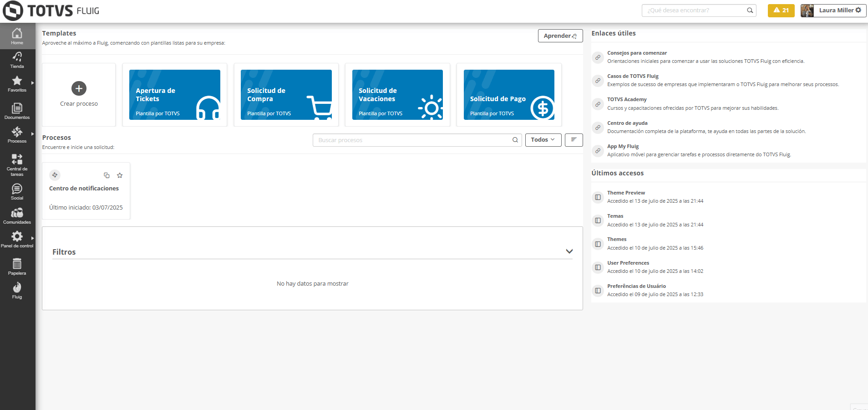The width and height of the screenshot is (868, 410).
Task: Open Centro de ayuda link
Action: 627,123
